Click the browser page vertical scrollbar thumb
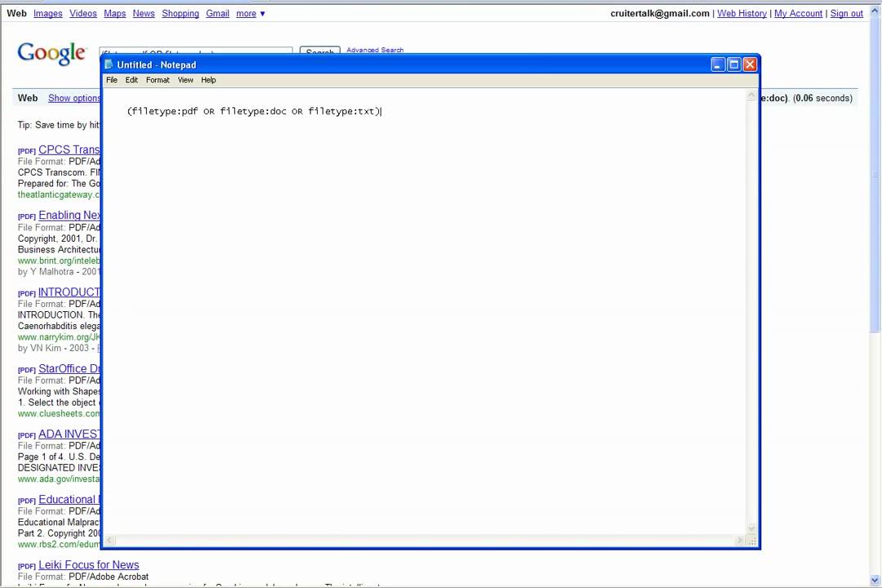 [875, 175]
